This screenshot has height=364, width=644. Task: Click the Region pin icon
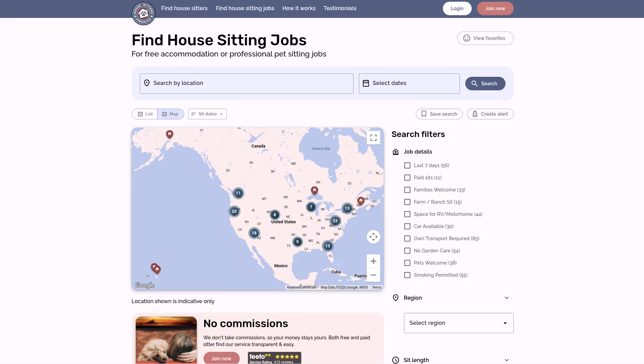[395, 298]
